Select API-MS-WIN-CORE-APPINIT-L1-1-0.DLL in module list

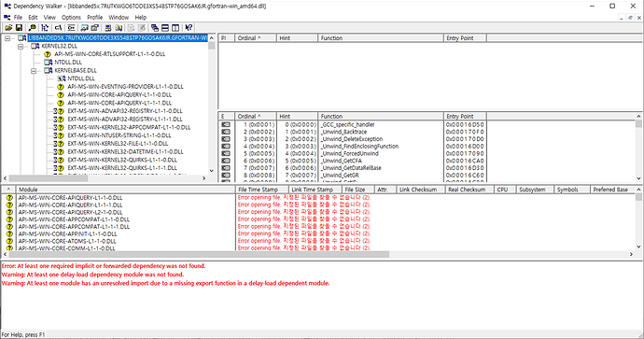coord(68,233)
